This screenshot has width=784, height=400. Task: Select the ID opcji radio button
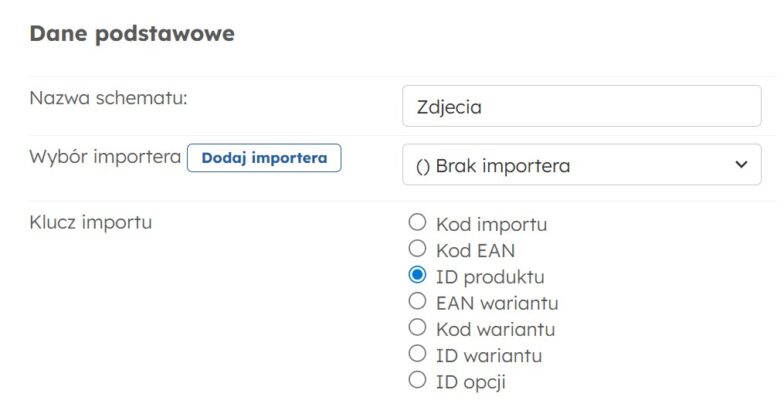418,379
